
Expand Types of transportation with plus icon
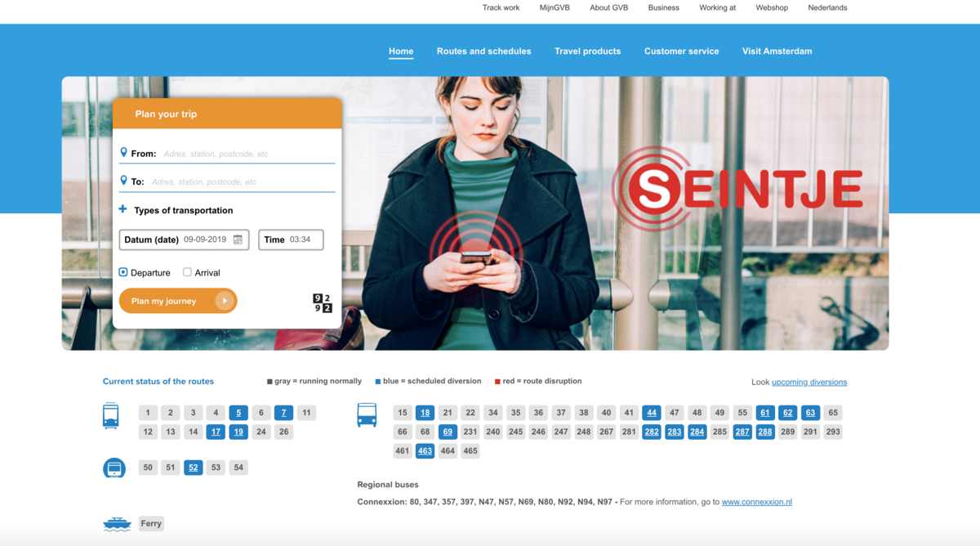[123, 209]
